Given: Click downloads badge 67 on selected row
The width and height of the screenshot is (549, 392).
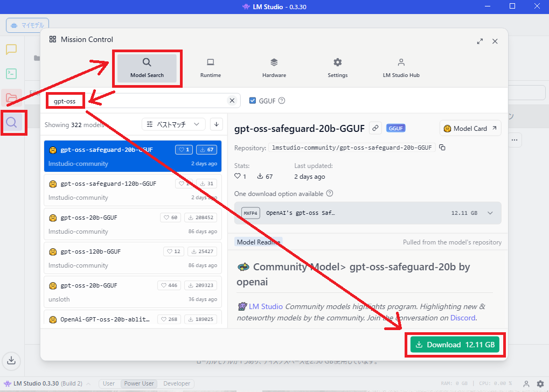Looking at the screenshot, I should (206, 150).
